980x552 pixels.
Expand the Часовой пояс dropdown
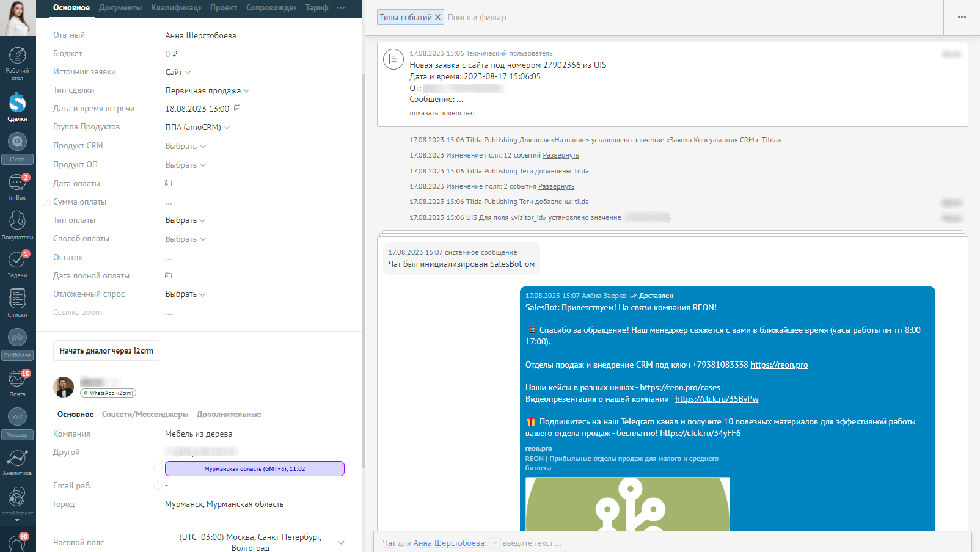(x=341, y=542)
